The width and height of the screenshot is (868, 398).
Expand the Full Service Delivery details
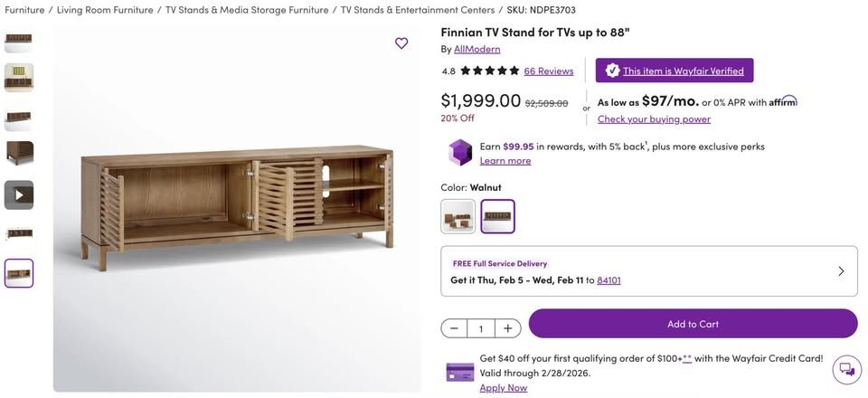[x=841, y=271]
